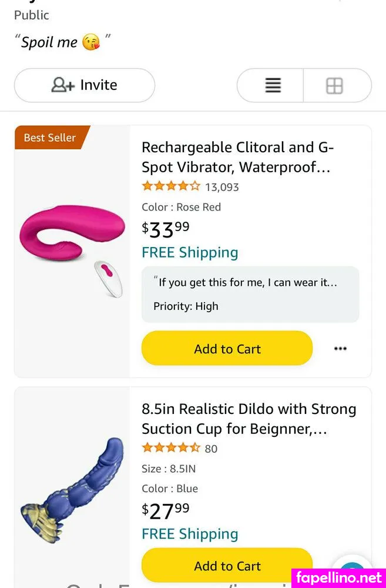Add the $33.99 item to cart
The height and width of the screenshot is (588, 386).
pyautogui.click(x=227, y=349)
